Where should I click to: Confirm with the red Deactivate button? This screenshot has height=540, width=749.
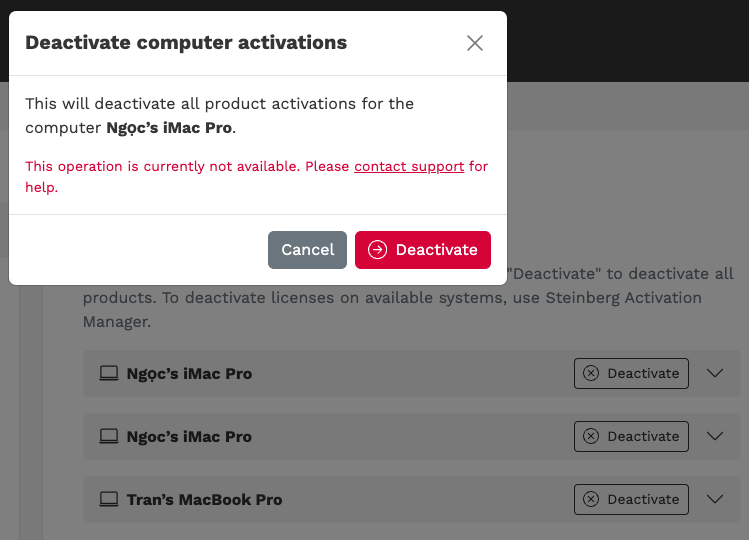423,250
